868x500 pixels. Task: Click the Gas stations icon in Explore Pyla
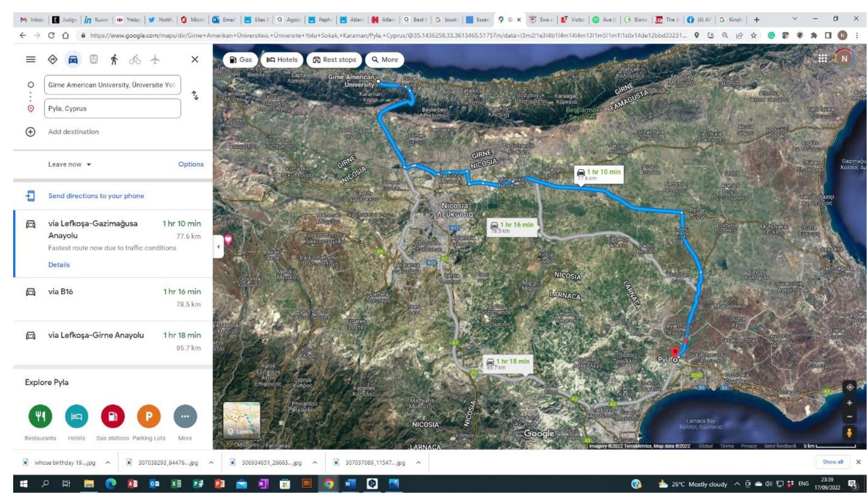[x=113, y=416]
